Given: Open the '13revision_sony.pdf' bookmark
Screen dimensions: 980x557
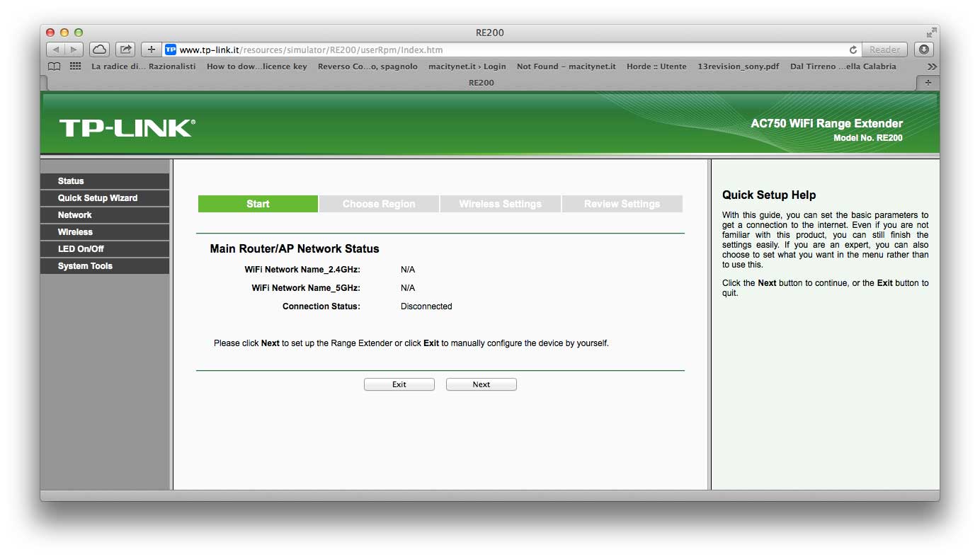Looking at the screenshot, I should tap(738, 67).
